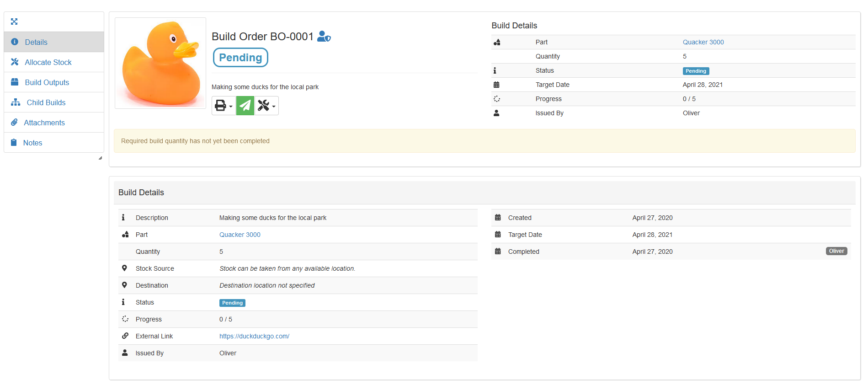Click the Attachments paperclip icon
This screenshot has height=391, width=868.
15,123
